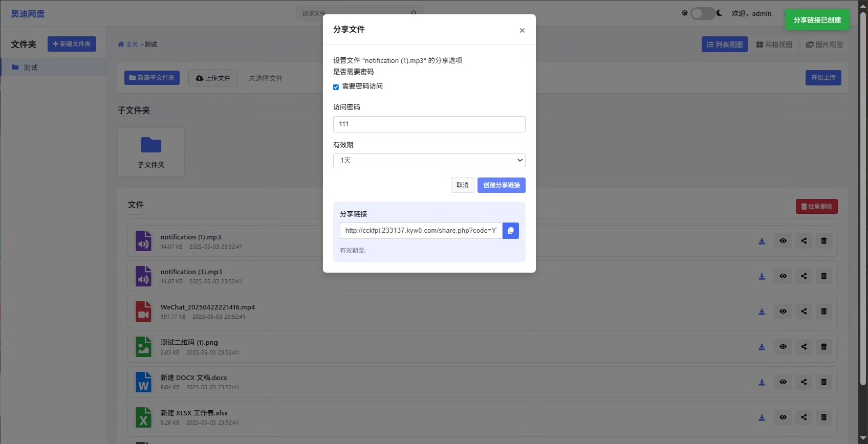Click the 访问密码 input field
The height and width of the screenshot is (444, 868).
pyautogui.click(x=429, y=124)
